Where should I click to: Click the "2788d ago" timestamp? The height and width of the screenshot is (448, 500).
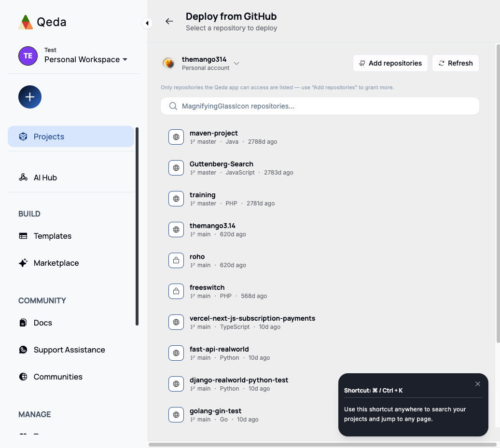point(263,141)
